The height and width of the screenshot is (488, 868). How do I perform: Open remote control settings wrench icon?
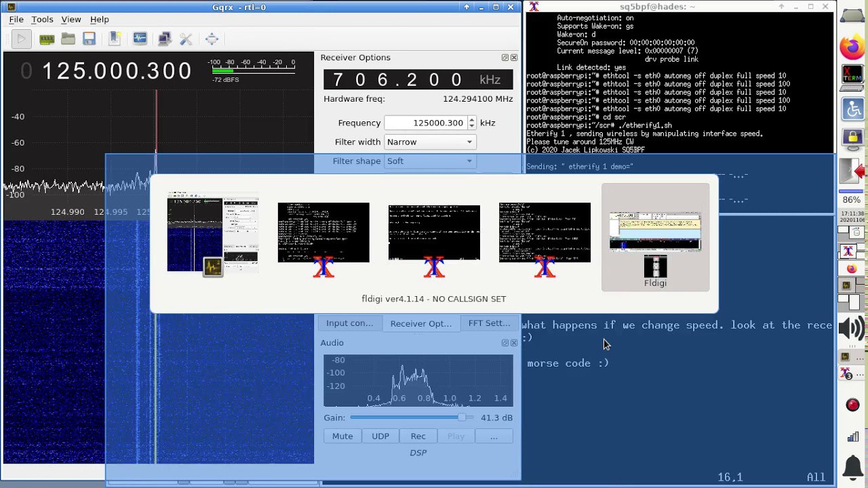pos(186,39)
